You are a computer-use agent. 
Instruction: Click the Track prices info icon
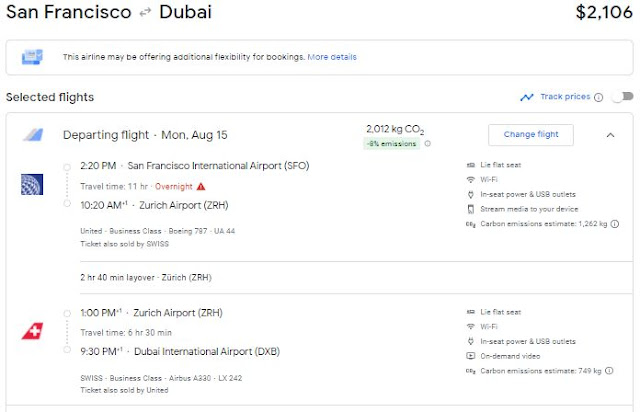599,97
